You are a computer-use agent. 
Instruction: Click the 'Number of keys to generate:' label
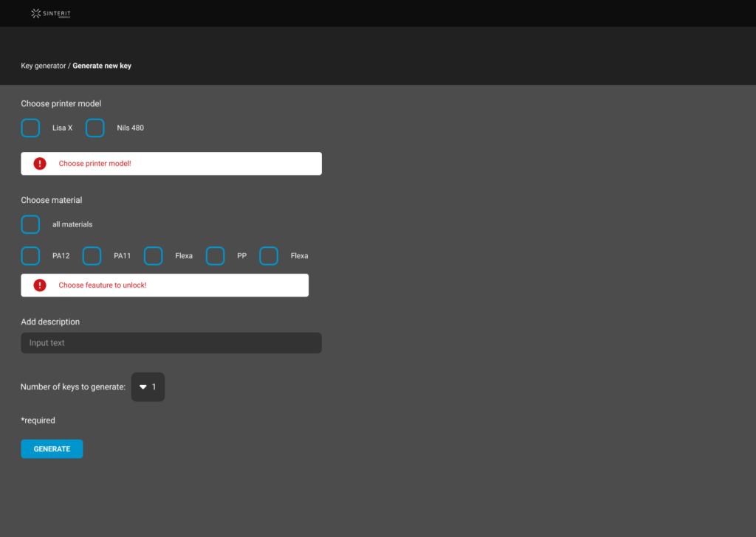[x=73, y=387]
